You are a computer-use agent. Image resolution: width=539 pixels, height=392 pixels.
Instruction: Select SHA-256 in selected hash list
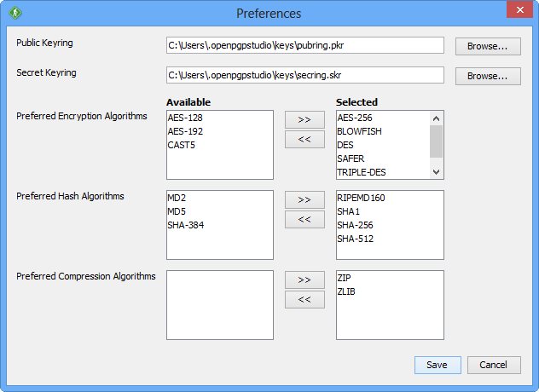point(355,225)
